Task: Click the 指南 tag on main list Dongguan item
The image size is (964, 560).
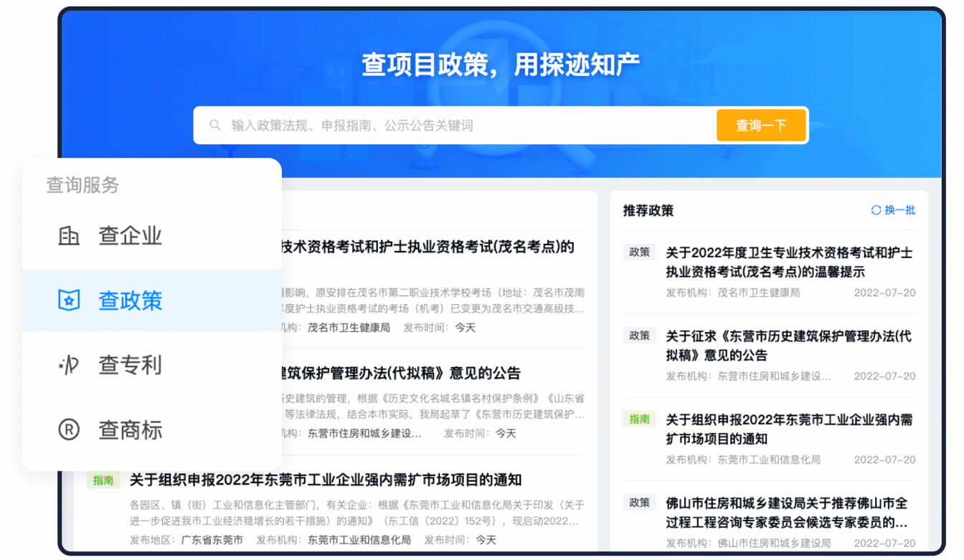Action: pos(103,480)
